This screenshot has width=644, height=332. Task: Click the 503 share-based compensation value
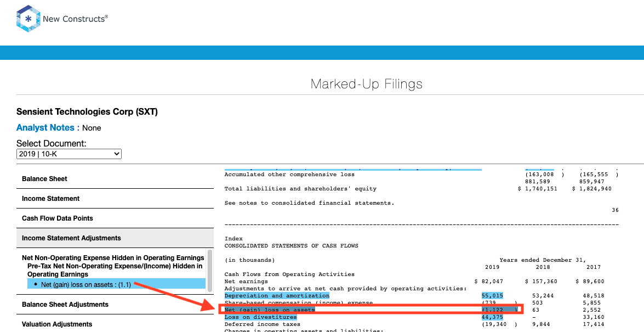(537, 303)
